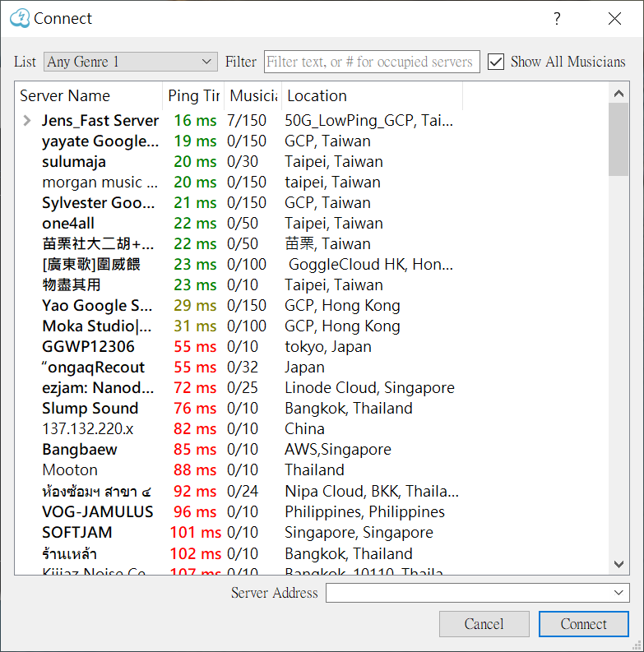
Task: Click the 7/150 musicians count
Action: pos(246,121)
